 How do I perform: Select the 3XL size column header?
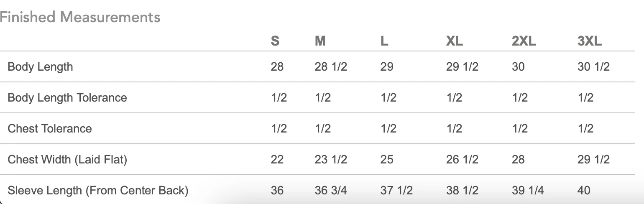coord(590,41)
